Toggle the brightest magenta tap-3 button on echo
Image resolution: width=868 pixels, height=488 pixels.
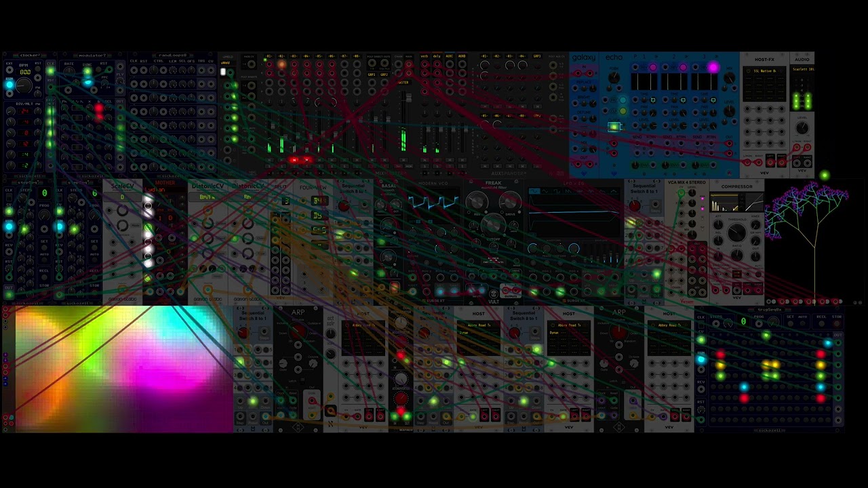pos(713,68)
